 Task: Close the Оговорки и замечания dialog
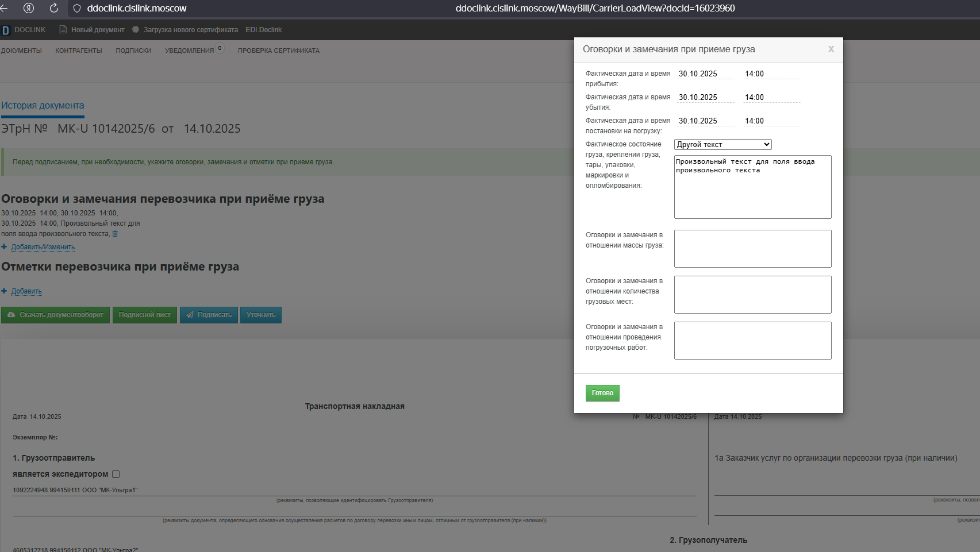(x=831, y=49)
